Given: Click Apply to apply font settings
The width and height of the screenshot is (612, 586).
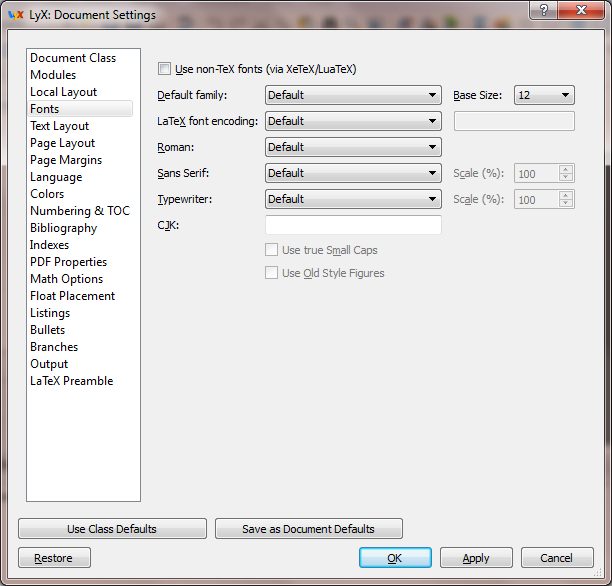Looking at the screenshot, I should (x=476, y=558).
